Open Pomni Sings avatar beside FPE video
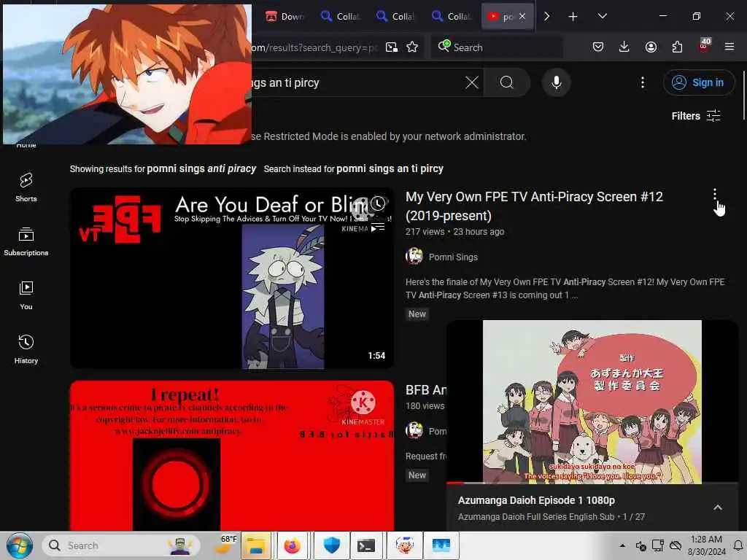This screenshot has width=747, height=560. point(414,256)
